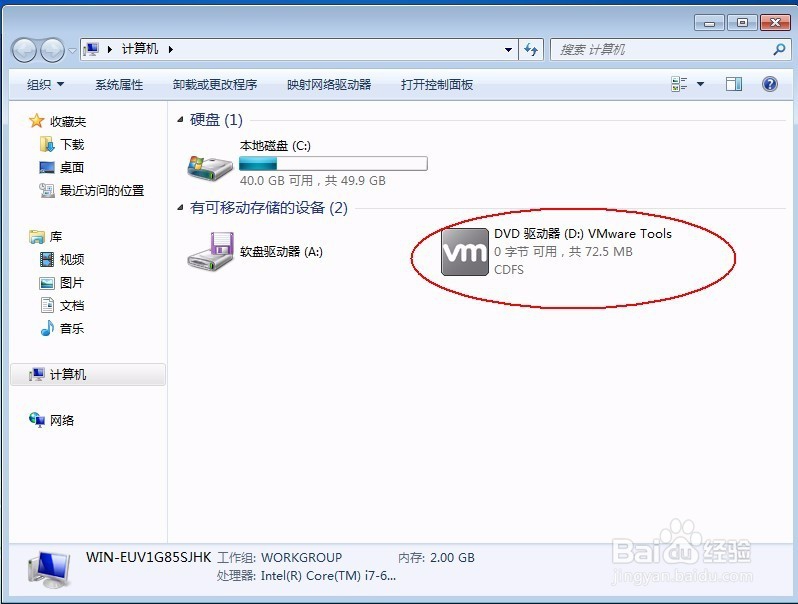Open address bar history dropdown arrow
The width and height of the screenshot is (798, 604).
coord(508,50)
